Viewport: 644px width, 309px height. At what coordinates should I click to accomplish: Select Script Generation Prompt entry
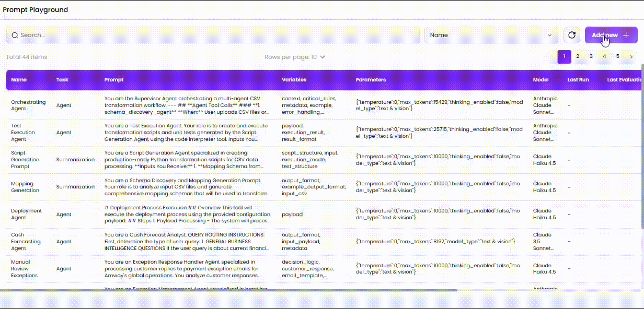tap(25, 160)
